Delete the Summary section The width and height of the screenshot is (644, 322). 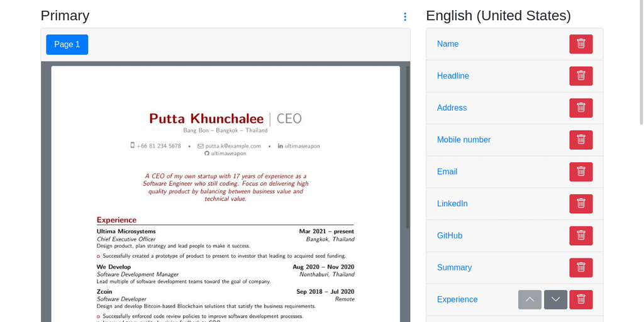(x=580, y=268)
